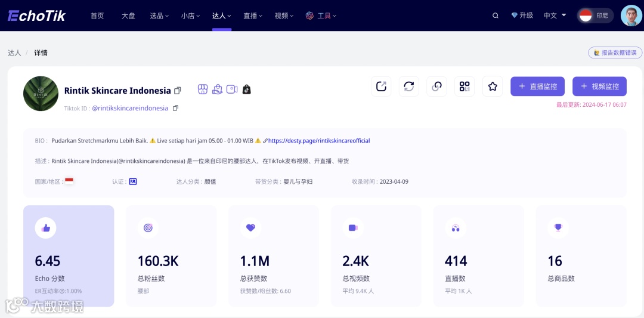This screenshot has height=318, width=644.
Task: Select the 总粉丝数 160.3K card
Action: tap(171, 256)
